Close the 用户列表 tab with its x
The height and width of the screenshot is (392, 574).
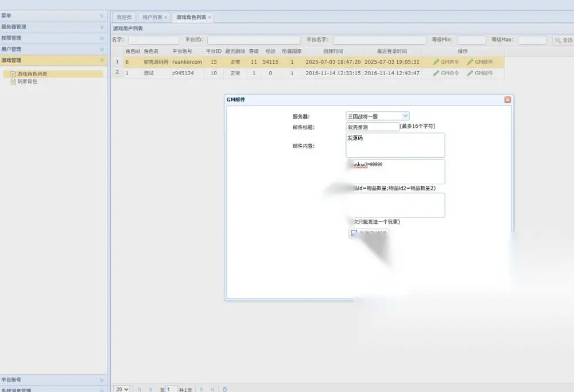pos(165,18)
